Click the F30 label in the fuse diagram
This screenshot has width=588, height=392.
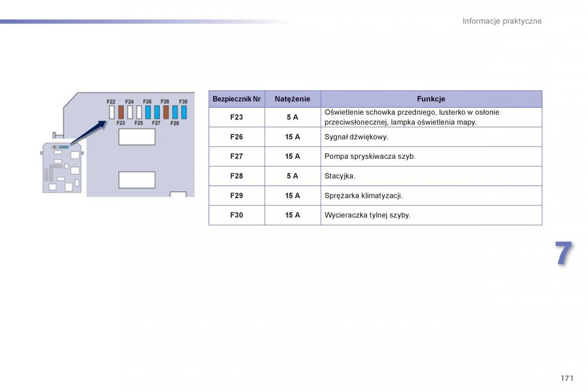[183, 101]
